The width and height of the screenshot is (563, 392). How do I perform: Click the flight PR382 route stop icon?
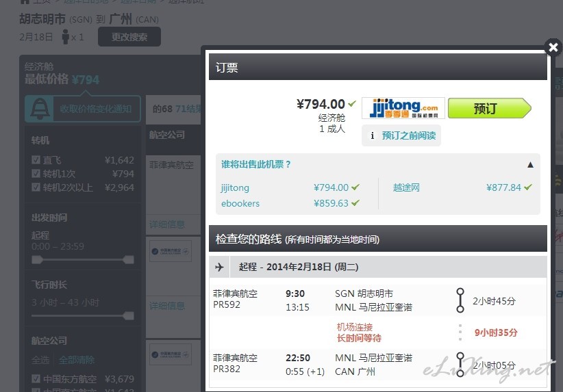pyautogui.click(x=460, y=365)
